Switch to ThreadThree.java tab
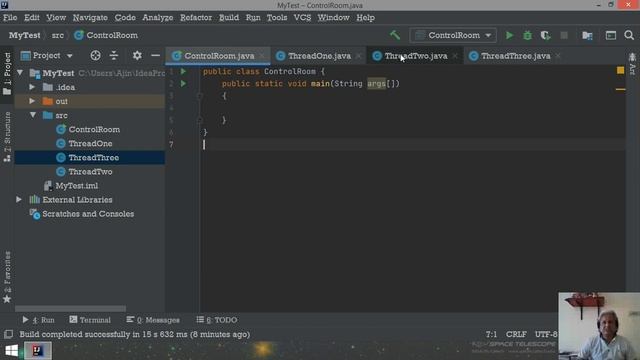The image size is (640, 360). pos(515,56)
